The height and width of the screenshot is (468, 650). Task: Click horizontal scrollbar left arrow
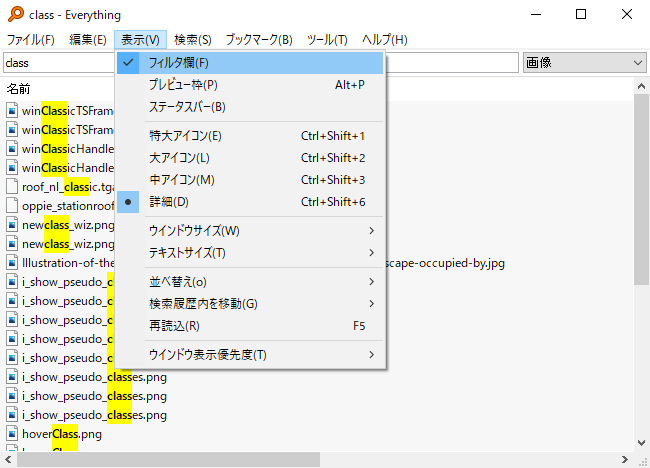tap(8, 459)
